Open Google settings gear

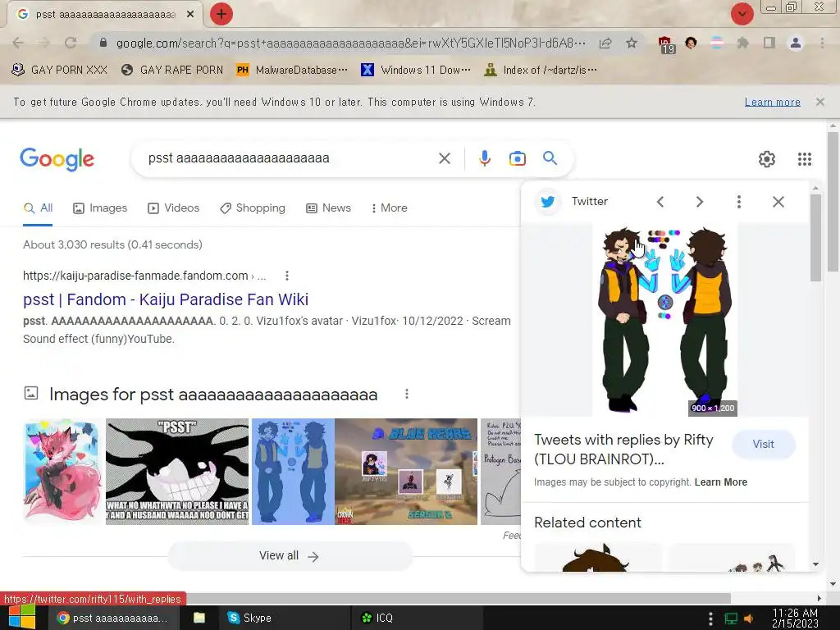pyautogui.click(x=767, y=159)
